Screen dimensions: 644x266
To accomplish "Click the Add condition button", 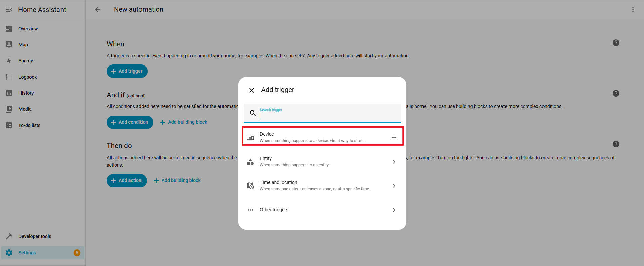I will coord(130,122).
